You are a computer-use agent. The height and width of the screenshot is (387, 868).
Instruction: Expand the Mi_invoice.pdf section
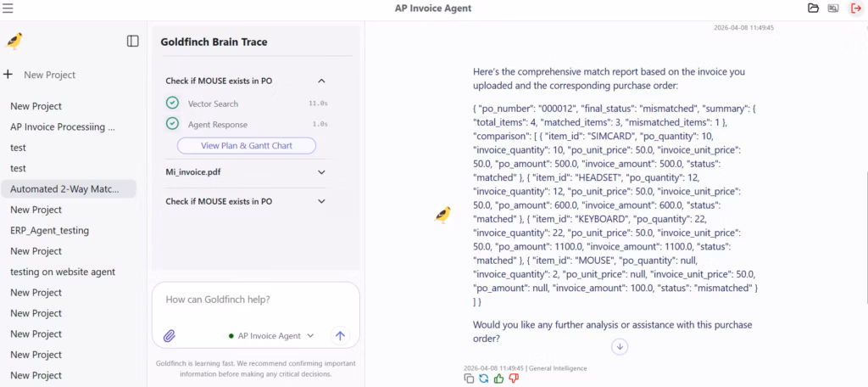pos(321,172)
